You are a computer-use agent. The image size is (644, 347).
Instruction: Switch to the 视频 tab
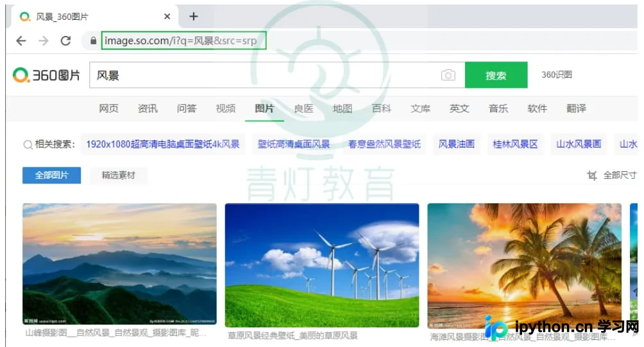point(226,108)
